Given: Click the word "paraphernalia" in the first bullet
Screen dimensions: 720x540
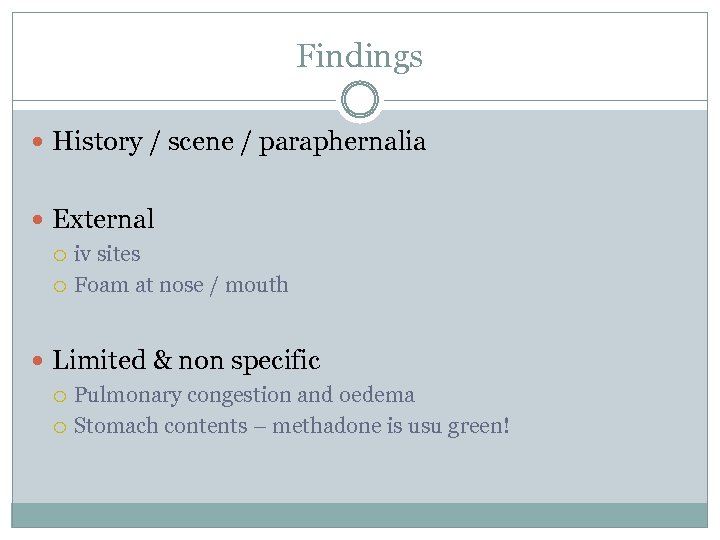Looking at the screenshot, I should pos(342,142).
